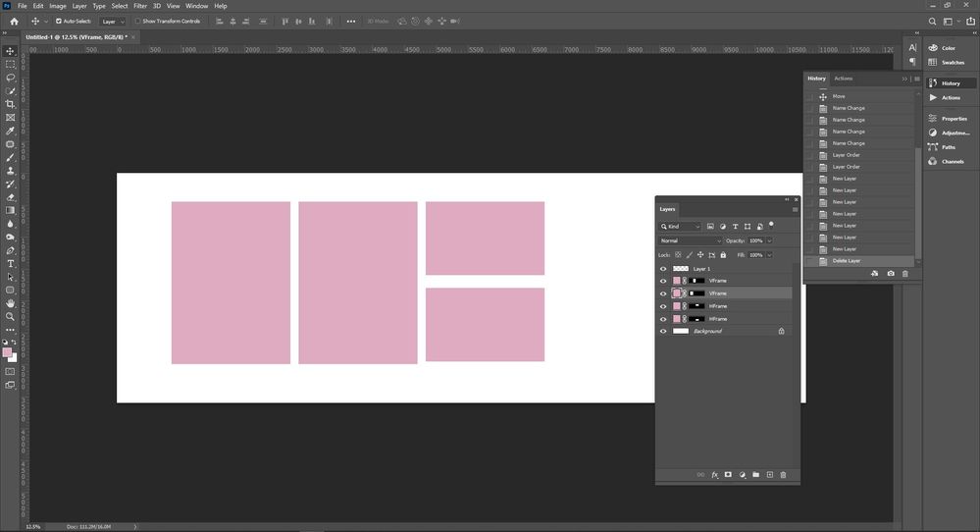Open the Window menu
This screenshot has height=532, width=980.
(x=197, y=6)
